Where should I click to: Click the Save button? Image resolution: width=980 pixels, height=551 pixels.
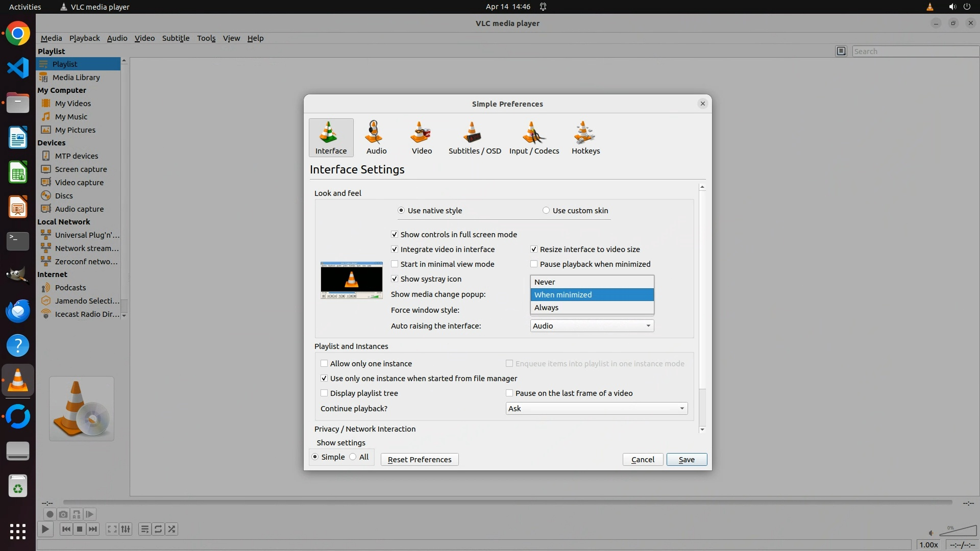pyautogui.click(x=686, y=460)
